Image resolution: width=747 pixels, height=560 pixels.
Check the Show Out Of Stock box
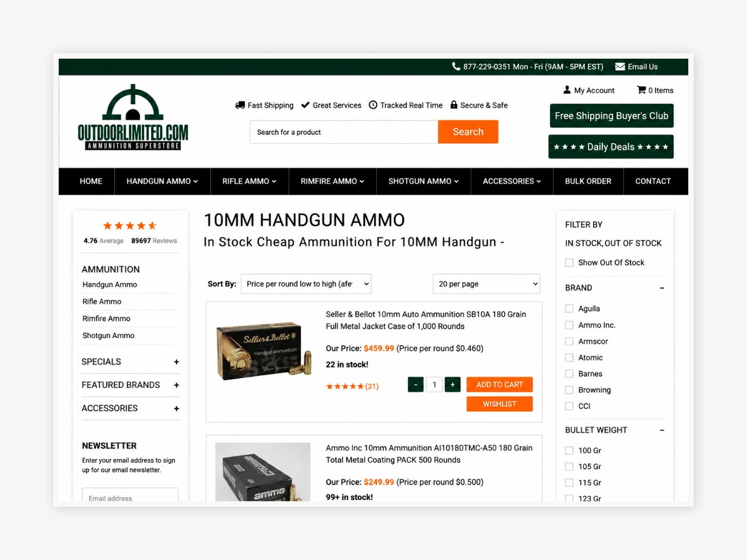pyautogui.click(x=569, y=262)
